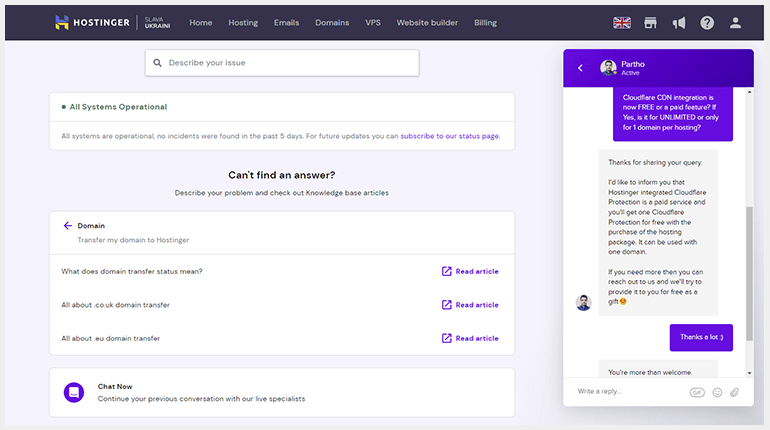The image size is (770, 430).
Task: Click 'What does domain transfer status mean?' row
Action: [282, 271]
